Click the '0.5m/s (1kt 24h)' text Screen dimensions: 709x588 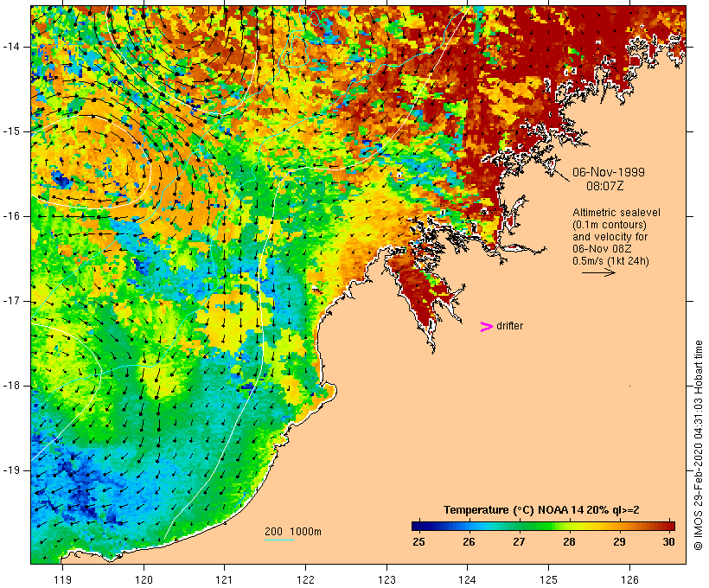point(610,261)
